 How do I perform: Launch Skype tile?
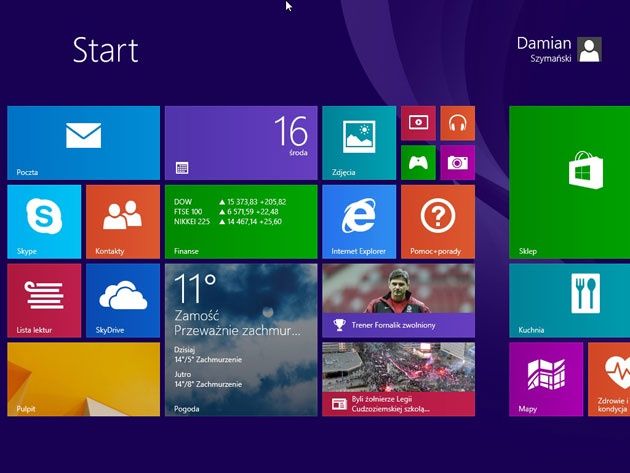click(44, 221)
